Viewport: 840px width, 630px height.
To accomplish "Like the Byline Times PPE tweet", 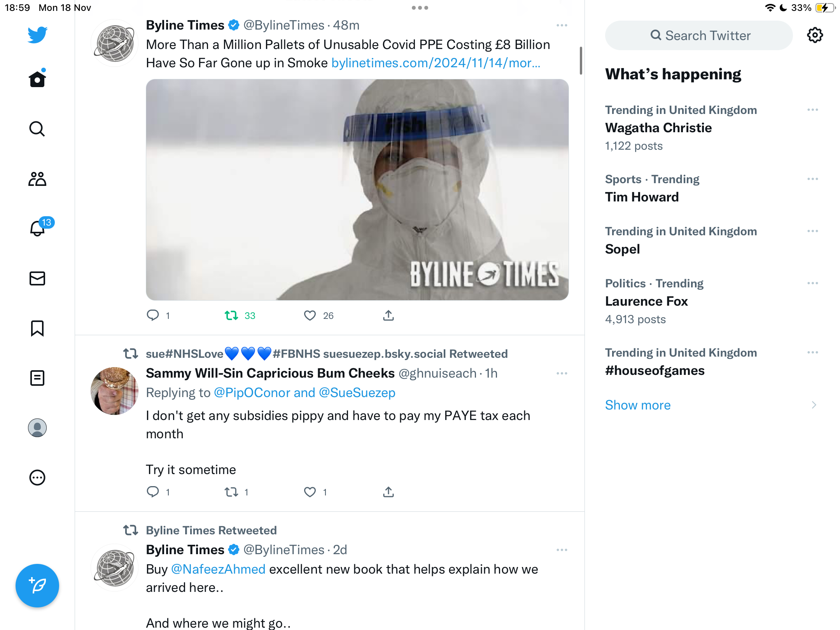I will 310,315.
